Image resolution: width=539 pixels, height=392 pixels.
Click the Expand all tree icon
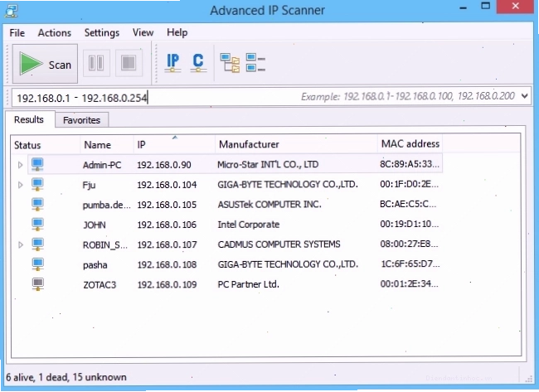click(230, 63)
